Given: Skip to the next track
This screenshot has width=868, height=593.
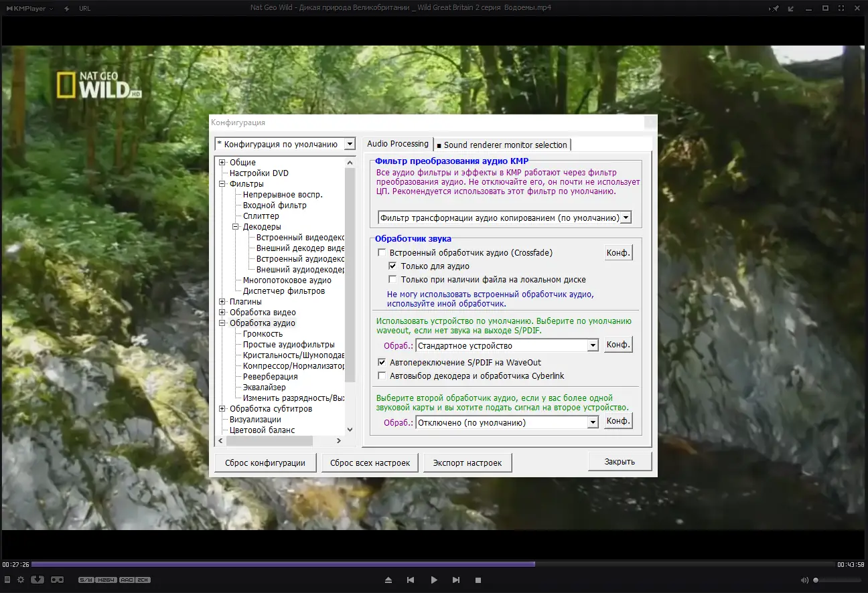Looking at the screenshot, I should [x=456, y=580].
